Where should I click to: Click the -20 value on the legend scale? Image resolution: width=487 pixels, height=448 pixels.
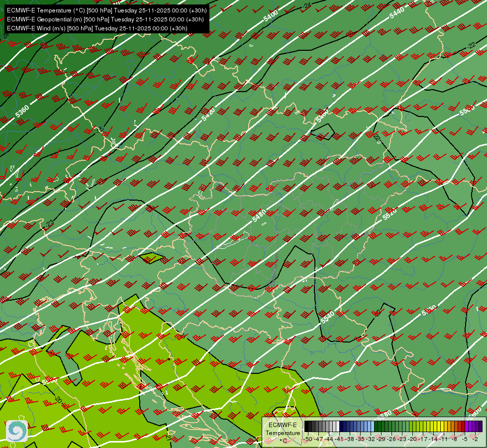[x=412, y=439]
